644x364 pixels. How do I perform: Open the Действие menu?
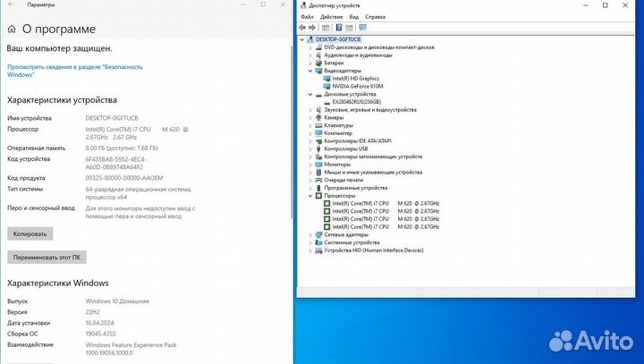pyautogui.click(x=332, y=17)
